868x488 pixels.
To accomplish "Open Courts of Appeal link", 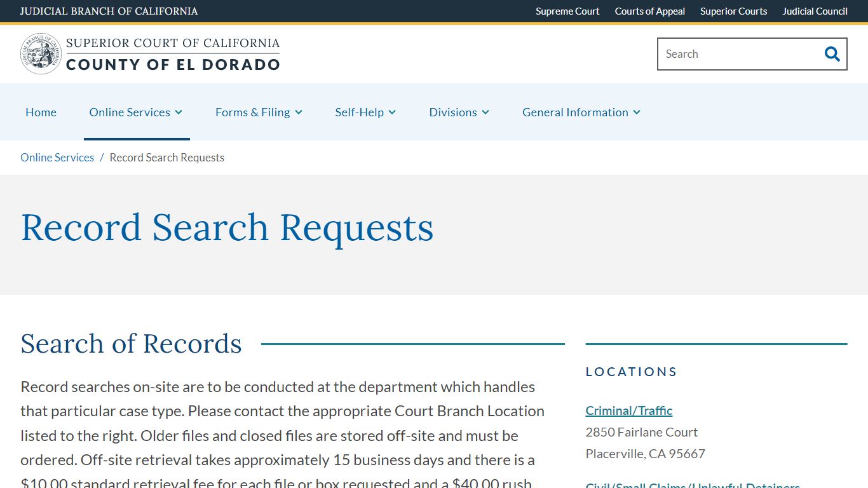I will pyautogui.click(x=649, y=11).
